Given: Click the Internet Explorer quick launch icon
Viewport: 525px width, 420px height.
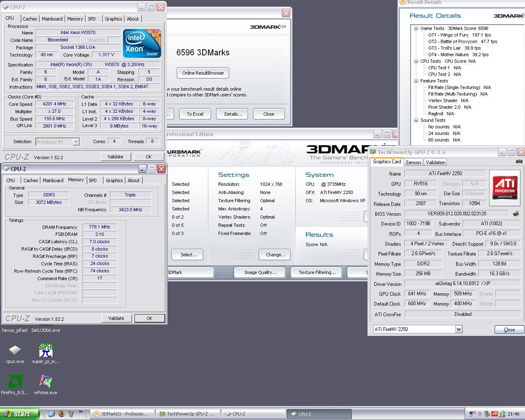Looking at the screenshot, I should click(52, 414).
